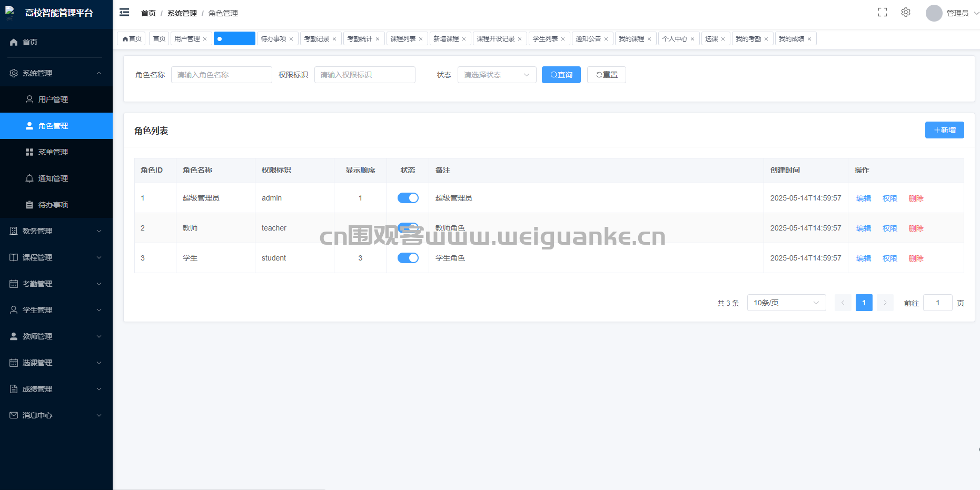This screenshot has height=490, width=980.
Task: Toggle status switch for 教师 role
Action: (x=408, y=228)
